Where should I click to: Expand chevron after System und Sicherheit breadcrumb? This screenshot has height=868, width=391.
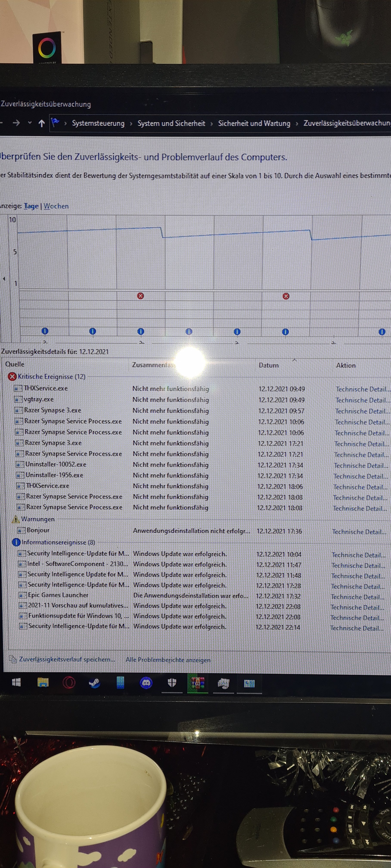click(212, 124)
